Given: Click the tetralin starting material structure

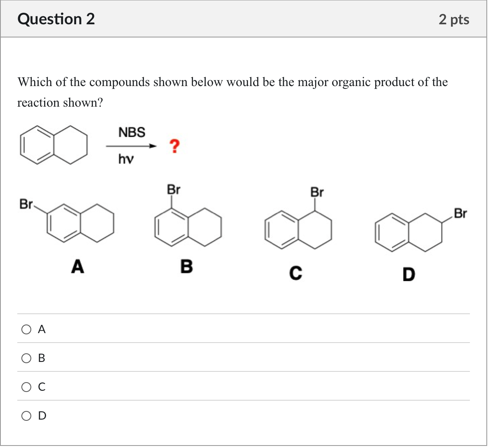Looking at the screenshot, I should point(53,145).
